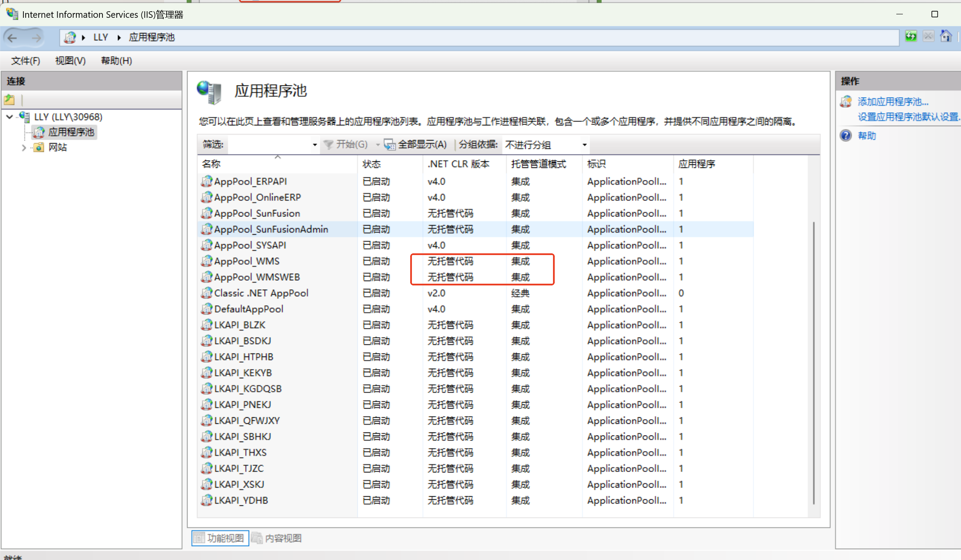Click the DefaultAppPool icon
Screen dimensions: 961x560
(x=207, y=308)
